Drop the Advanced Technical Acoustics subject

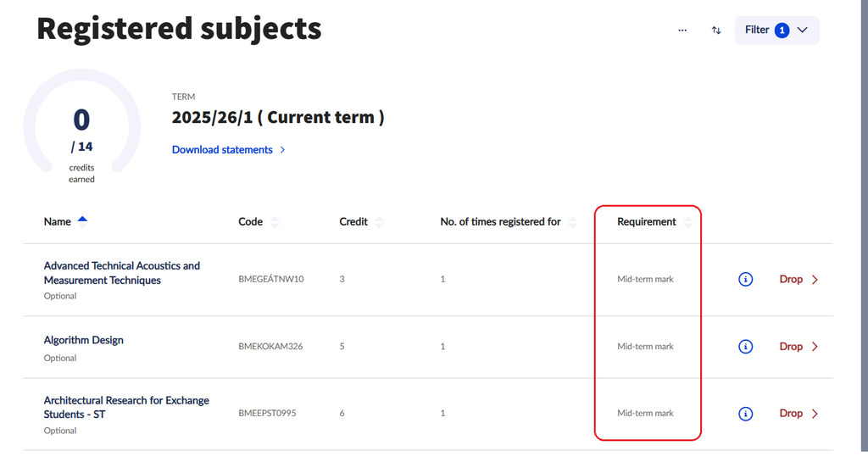tap(798, 279)
